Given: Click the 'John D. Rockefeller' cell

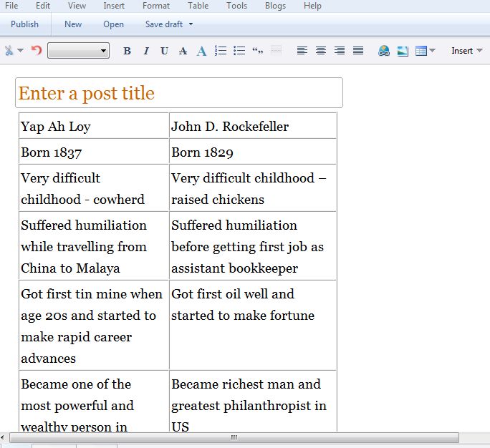Looking at the screenshot, I should point(253,126).
